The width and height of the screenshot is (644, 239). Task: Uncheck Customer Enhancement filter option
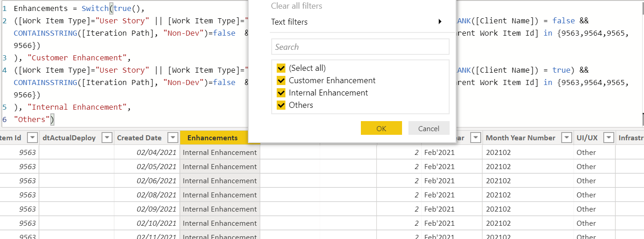[x=281, y=80]
